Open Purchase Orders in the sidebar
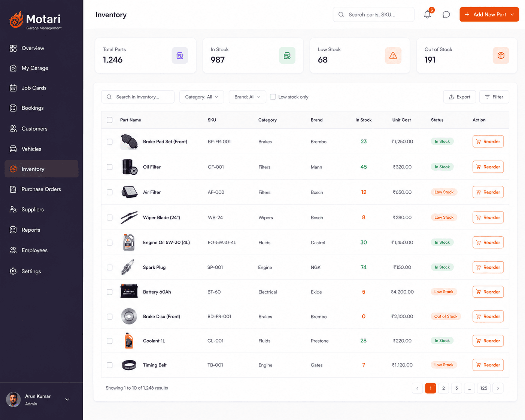The image size is (525, 420). click(41, 189)
